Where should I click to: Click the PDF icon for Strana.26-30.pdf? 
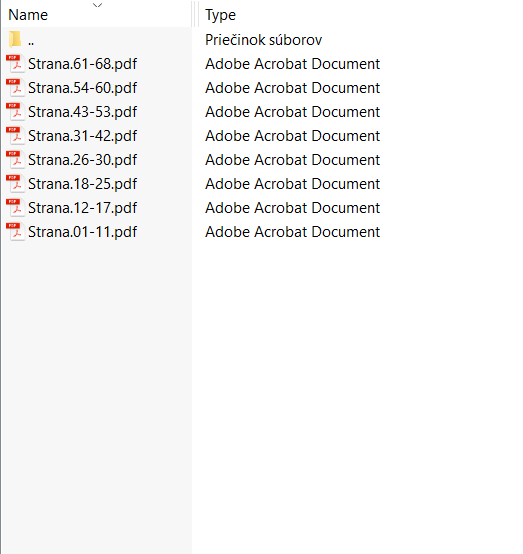[x=15, y=160]
